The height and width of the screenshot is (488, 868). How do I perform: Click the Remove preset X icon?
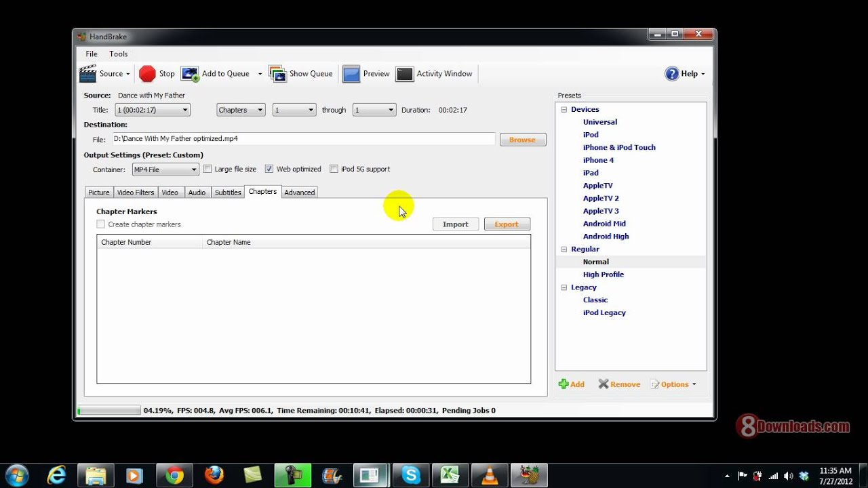pyautogui.click(x=604, y=384)
